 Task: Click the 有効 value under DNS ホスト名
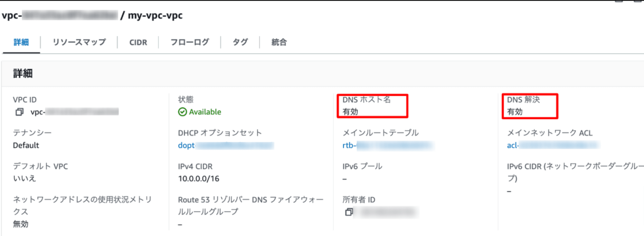click(350, 112)
